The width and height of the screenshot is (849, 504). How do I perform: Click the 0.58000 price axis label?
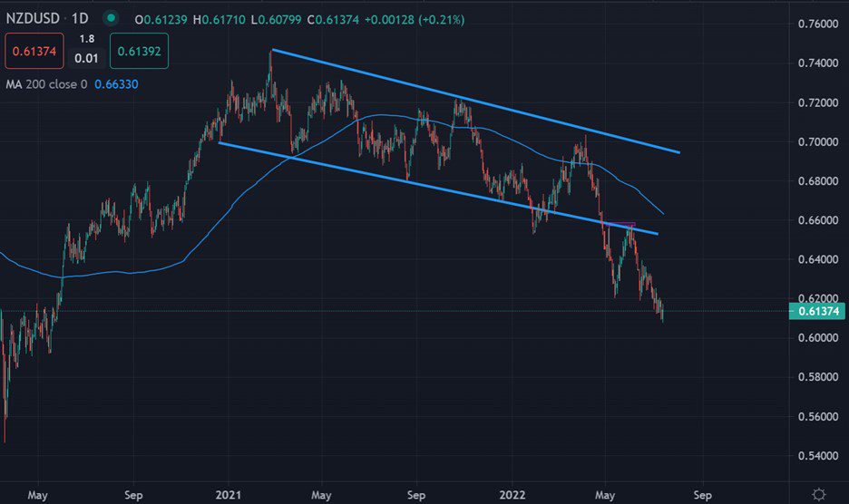pos(818,377)
